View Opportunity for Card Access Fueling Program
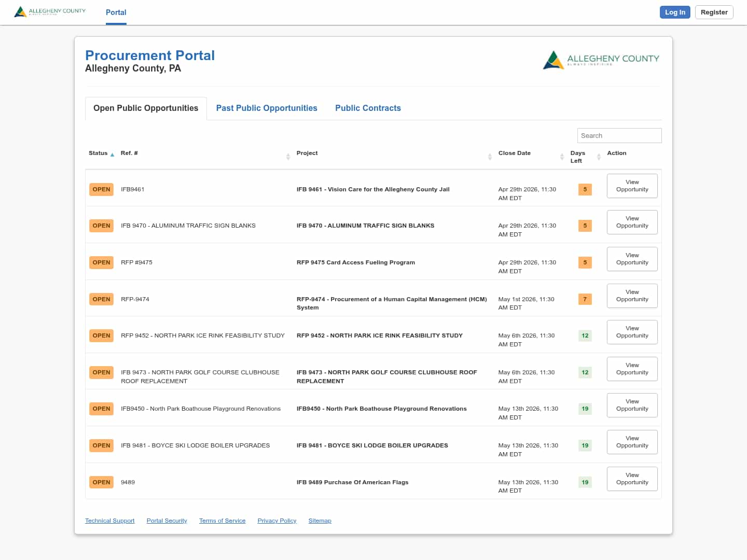 coord(632,259)
